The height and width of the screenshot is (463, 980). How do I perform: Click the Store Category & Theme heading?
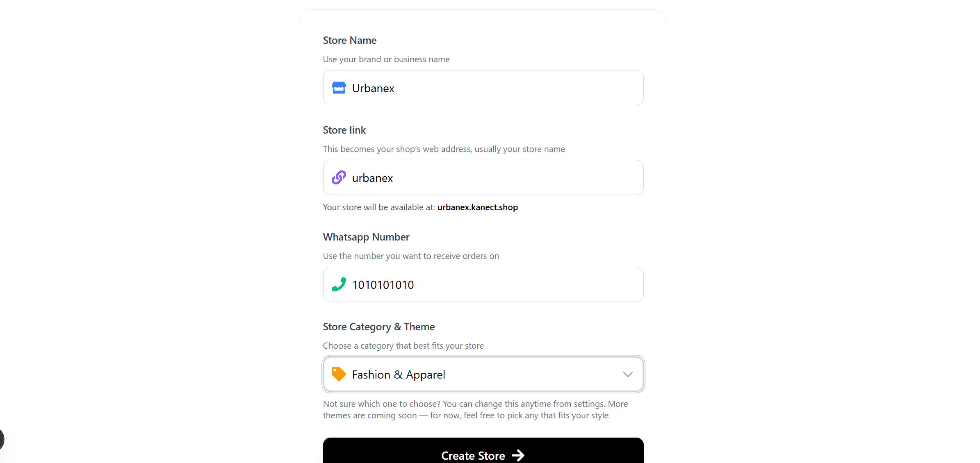point(378,327)
